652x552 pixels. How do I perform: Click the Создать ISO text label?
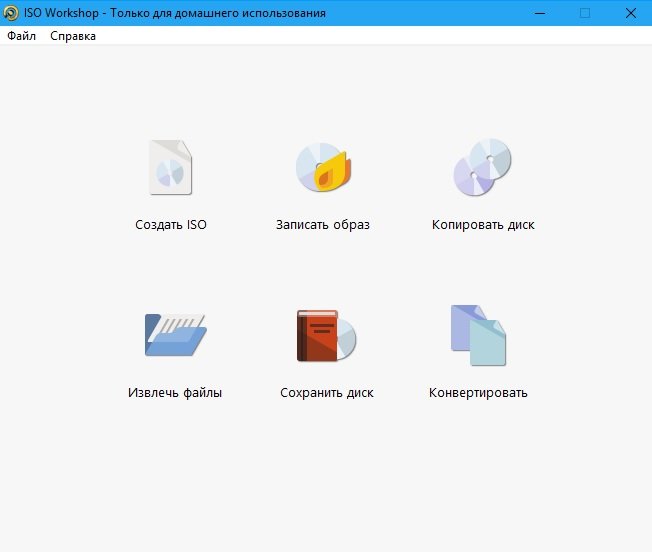(171, 225)
